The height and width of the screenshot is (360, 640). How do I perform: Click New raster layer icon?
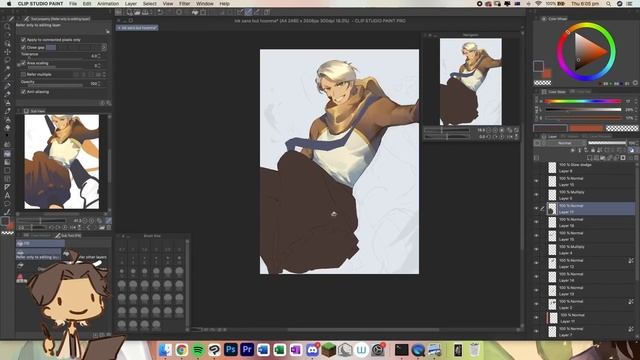pos(589,158)
